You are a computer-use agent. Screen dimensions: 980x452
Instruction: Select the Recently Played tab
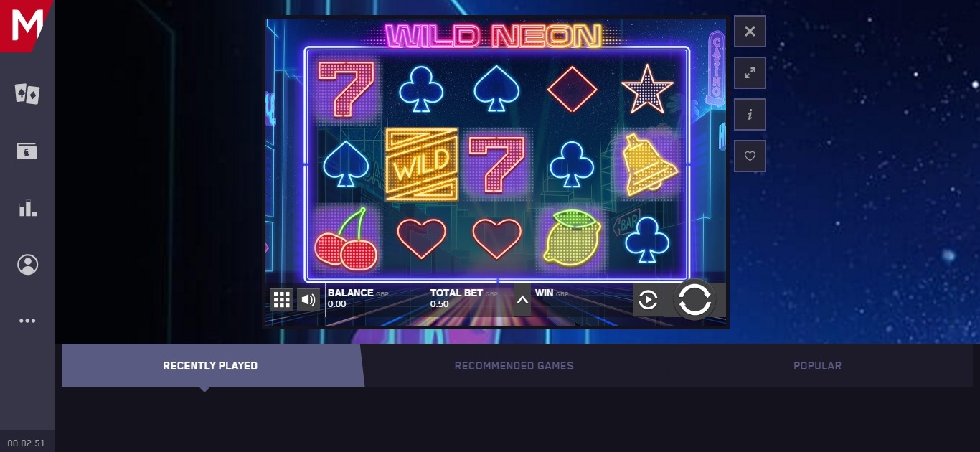(210, 365)
